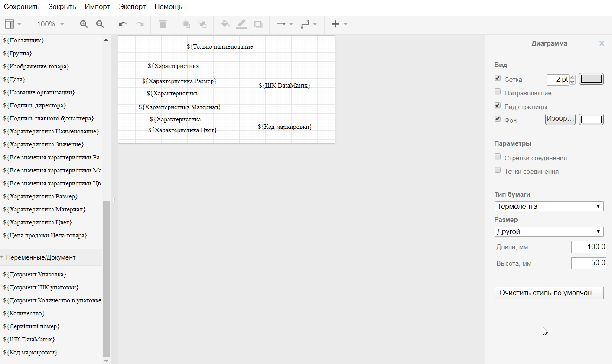
Task: Click the Очистить стиль по умолчанию button
Action: (549, 293)
